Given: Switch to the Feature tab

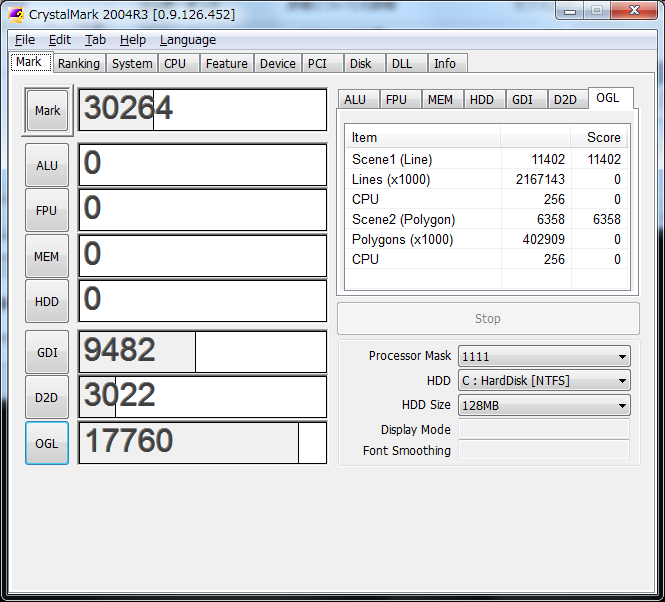Looking at the screenshot, I should pyautogui.click(x=226, y=64).
